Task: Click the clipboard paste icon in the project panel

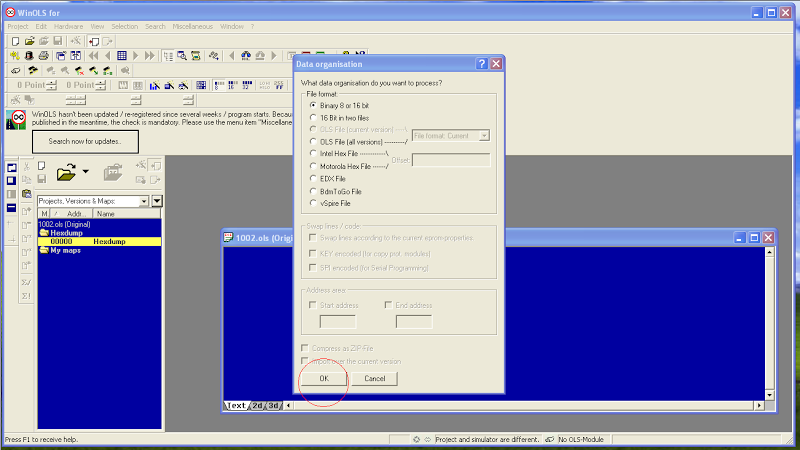Action: click(x=27, y=194)
